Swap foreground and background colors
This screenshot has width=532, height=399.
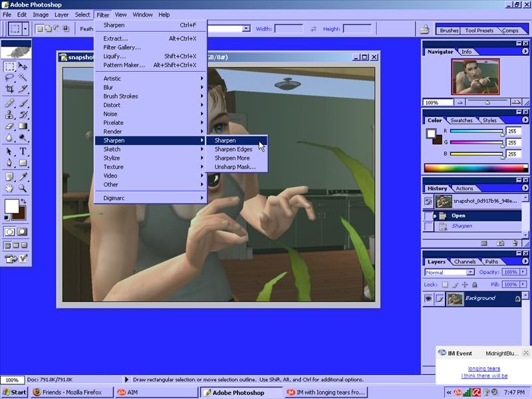coord(23,201)
